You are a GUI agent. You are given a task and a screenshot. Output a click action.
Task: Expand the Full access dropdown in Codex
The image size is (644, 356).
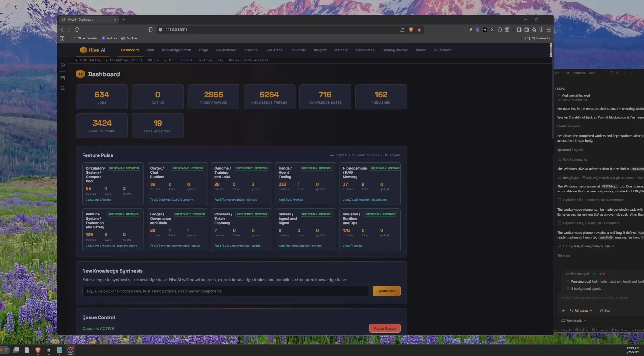581,310
